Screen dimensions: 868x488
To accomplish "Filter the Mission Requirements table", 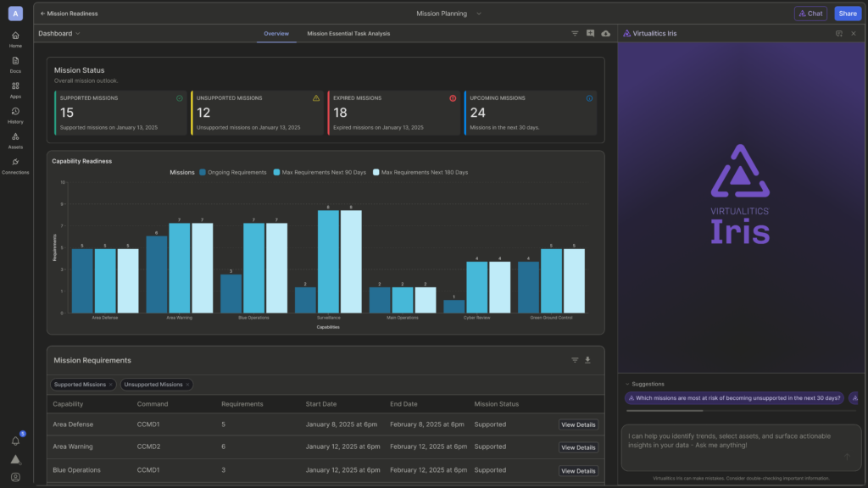I will (575, 360).
